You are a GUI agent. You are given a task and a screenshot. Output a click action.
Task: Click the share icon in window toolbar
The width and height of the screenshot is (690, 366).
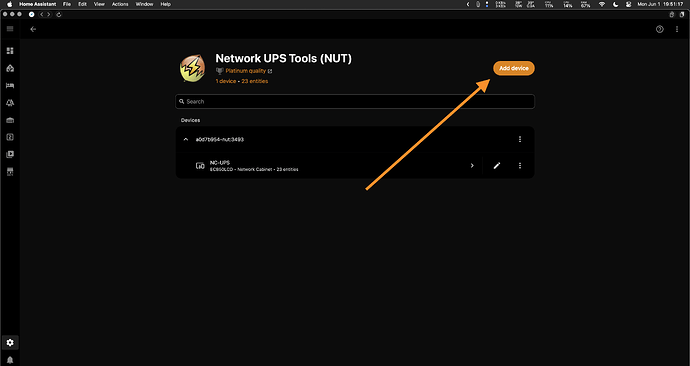point(672,15)
